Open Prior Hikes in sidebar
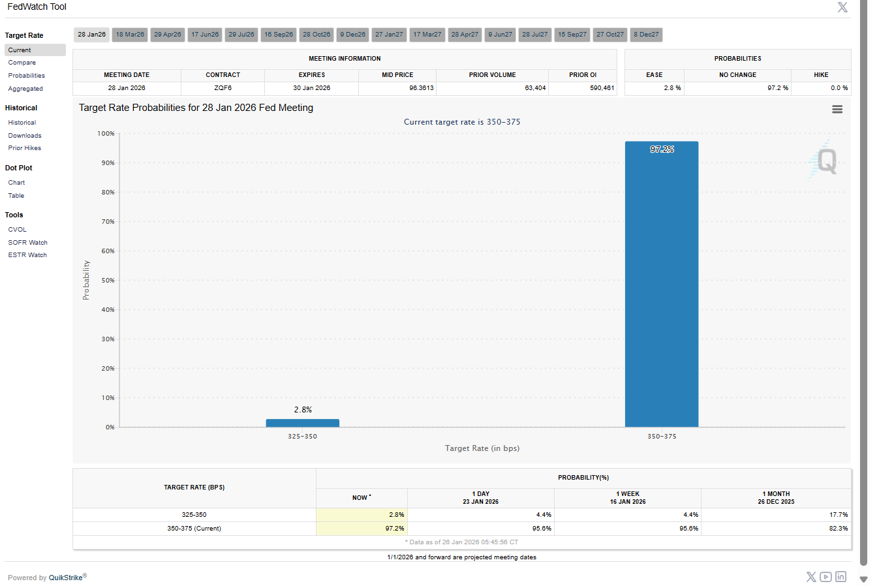 [x=25, y=148]
